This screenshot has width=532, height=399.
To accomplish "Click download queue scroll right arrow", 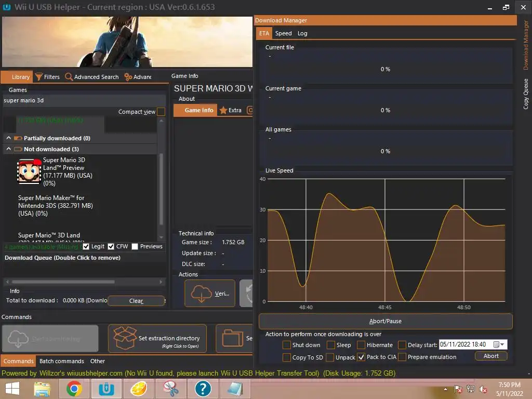I will click(161, 282).
